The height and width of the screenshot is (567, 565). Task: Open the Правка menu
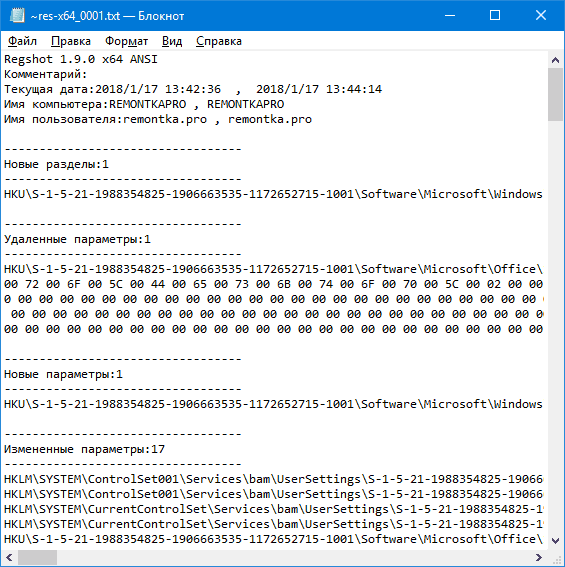pyautogui.click(x=71, y=41)
